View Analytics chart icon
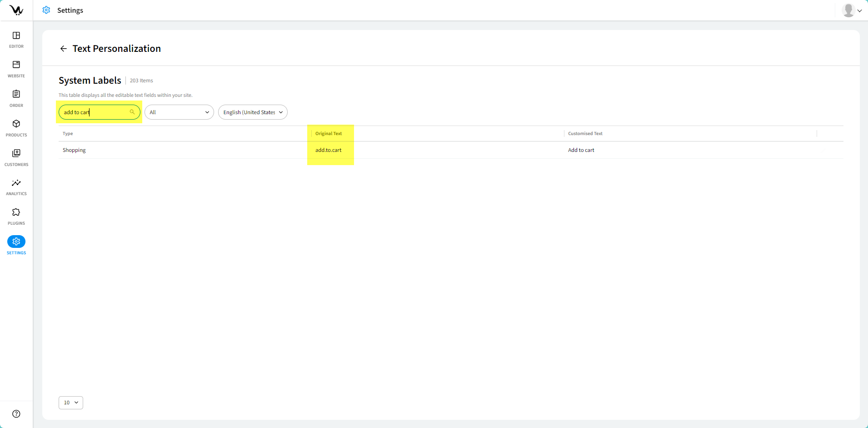 pyautogui.click(x=16, y=183)
